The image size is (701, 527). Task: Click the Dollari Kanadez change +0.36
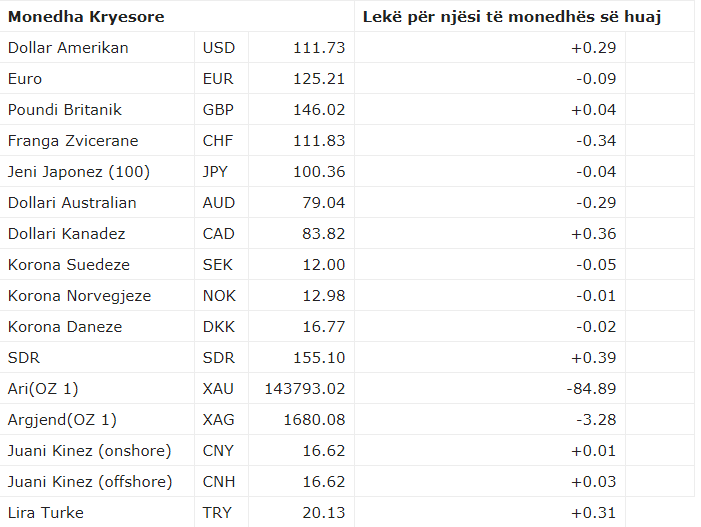click(x=593, y=234)
